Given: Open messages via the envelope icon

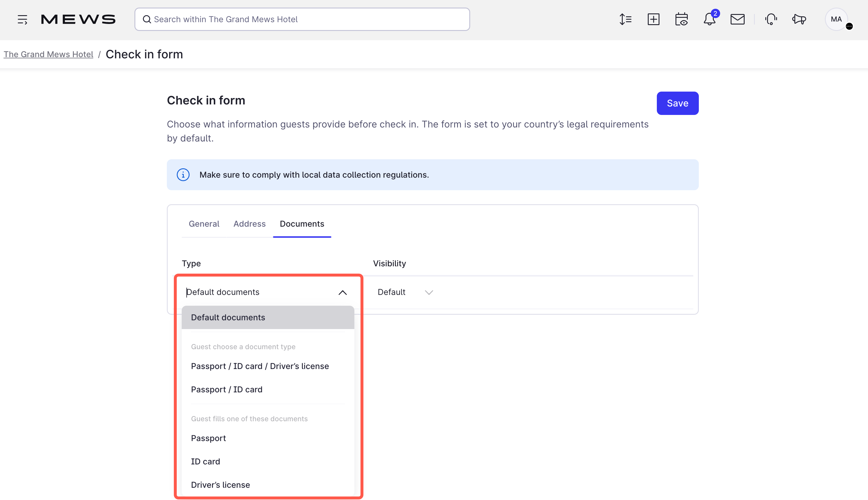Looking at the screenshot, I should [x=737, y=20].
